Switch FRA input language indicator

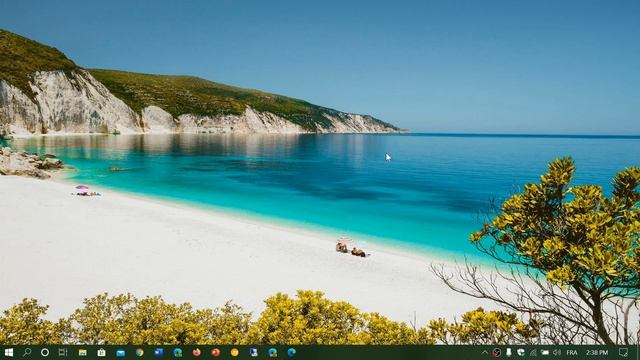pos(572,352)
